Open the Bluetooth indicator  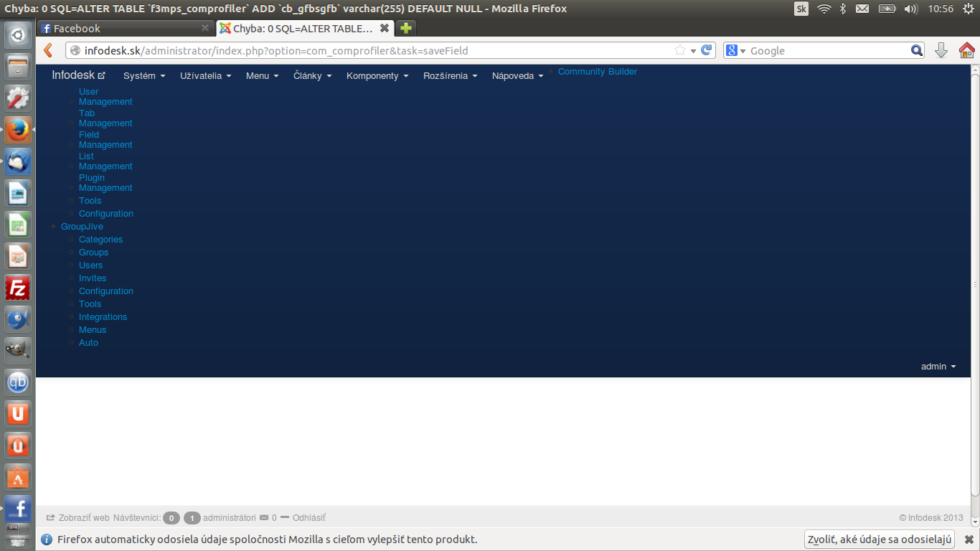pyautogui.click(x=844, y=9)
